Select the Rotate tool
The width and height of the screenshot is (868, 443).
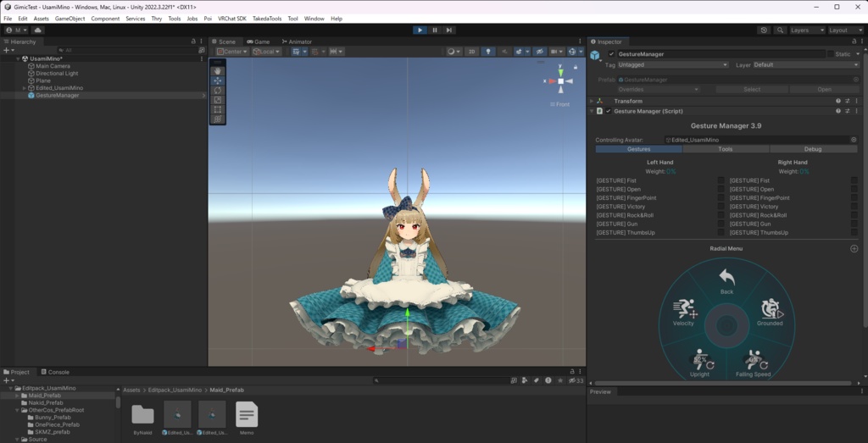(218, 90)
